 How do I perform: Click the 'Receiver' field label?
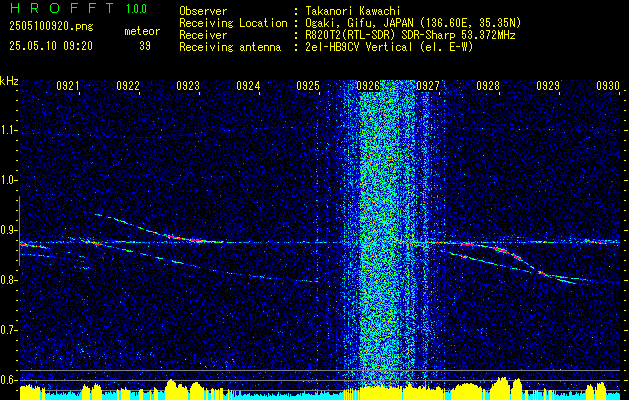point(203,35)
